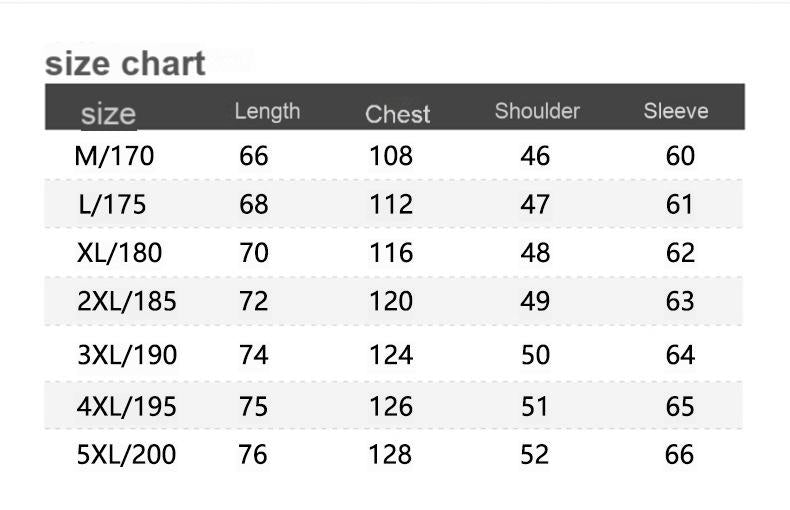Select shoulder value 49 in 2XL row
The width and height of the screenshot is (790, 510).
[x=535, y=301]
